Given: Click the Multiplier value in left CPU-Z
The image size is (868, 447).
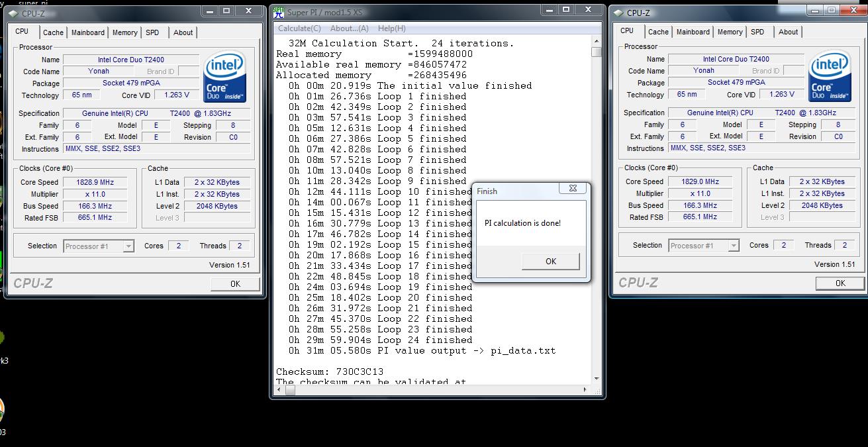Looking at the screenshot, I should [x=96, y=194].
